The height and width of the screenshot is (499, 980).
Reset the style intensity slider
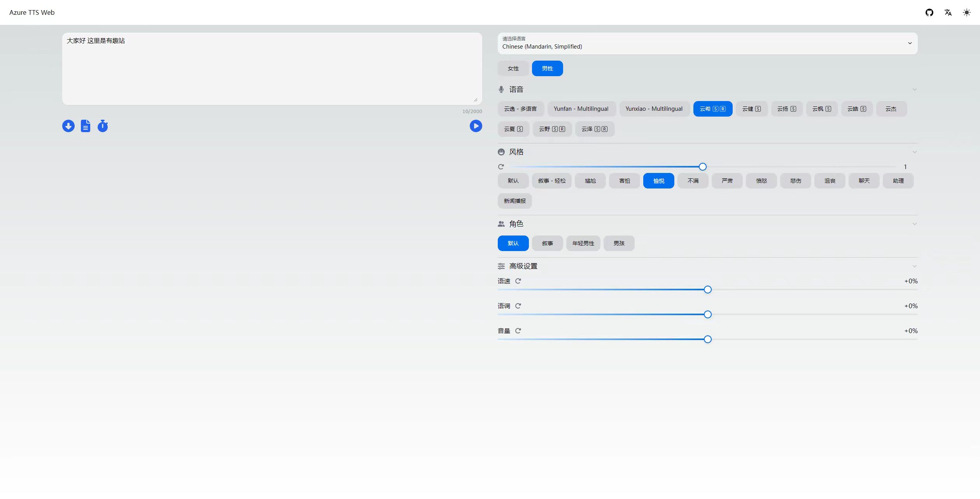pyautogui.click(x=501, y=167)
